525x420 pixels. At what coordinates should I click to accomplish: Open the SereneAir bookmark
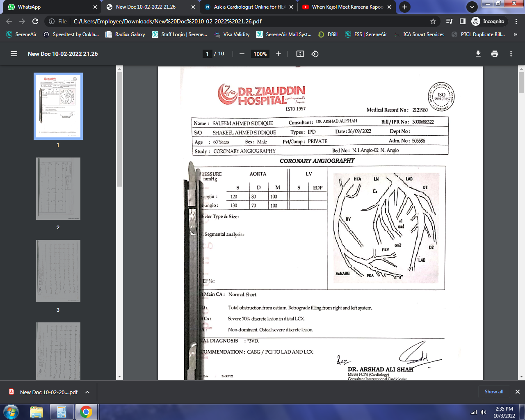[21, 34]
